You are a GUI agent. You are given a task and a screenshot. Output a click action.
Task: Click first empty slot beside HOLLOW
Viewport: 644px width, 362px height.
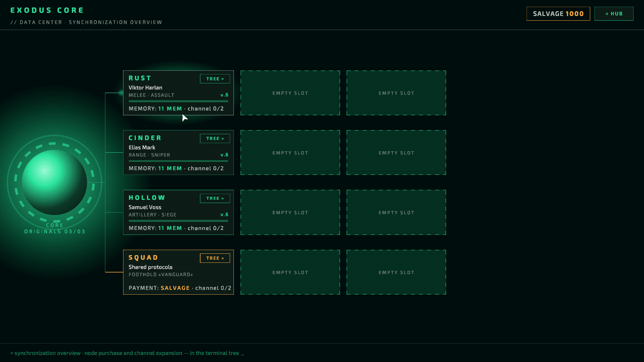[290, 213]
